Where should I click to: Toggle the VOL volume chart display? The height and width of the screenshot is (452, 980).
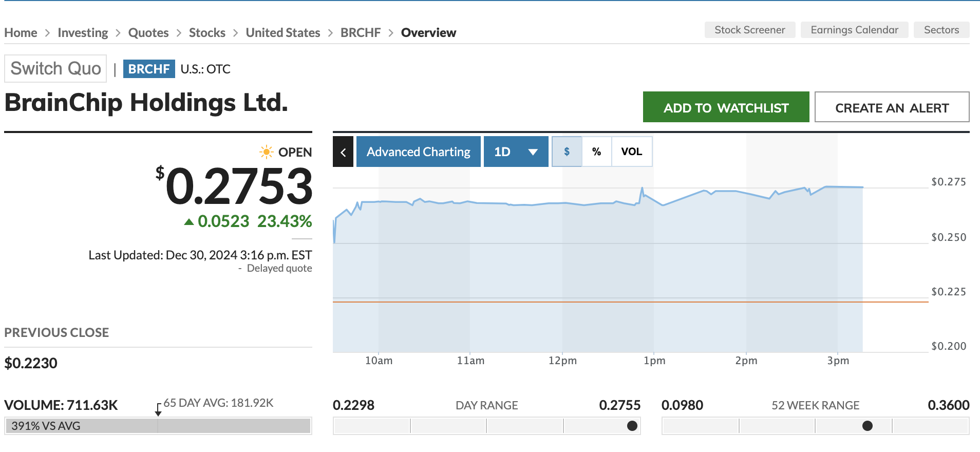coord(631,152)
